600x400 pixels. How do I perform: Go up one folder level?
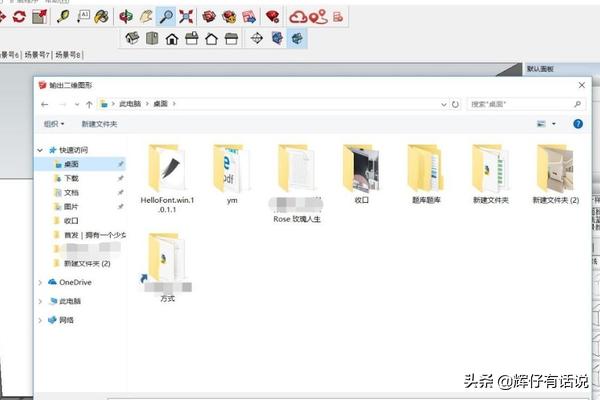pyautogui.click(x=90, y=103)
